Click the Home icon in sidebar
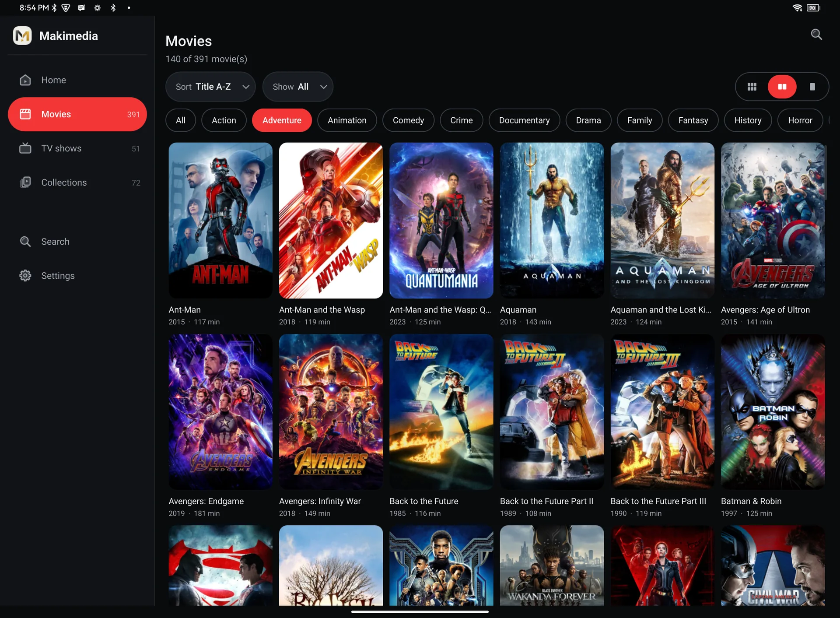Screen dimensions: 840x618 coord(25,80)
